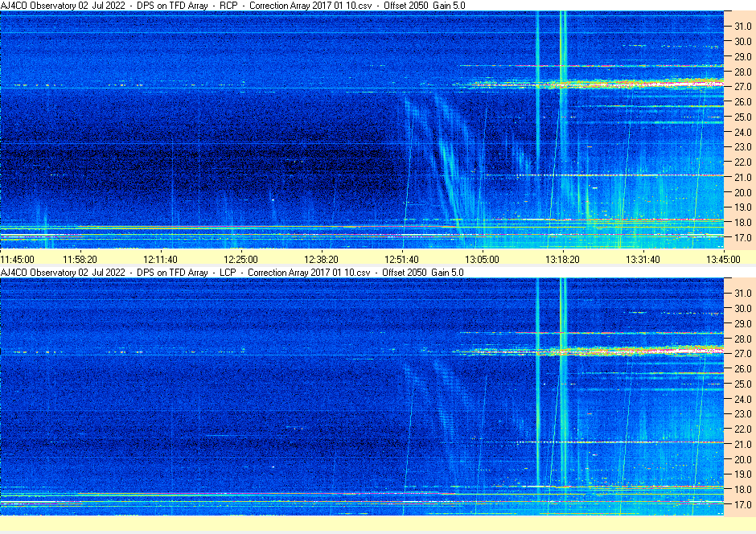
Task: Click the 26.0 frequency label on RCP chart
Action: [743, 102]
